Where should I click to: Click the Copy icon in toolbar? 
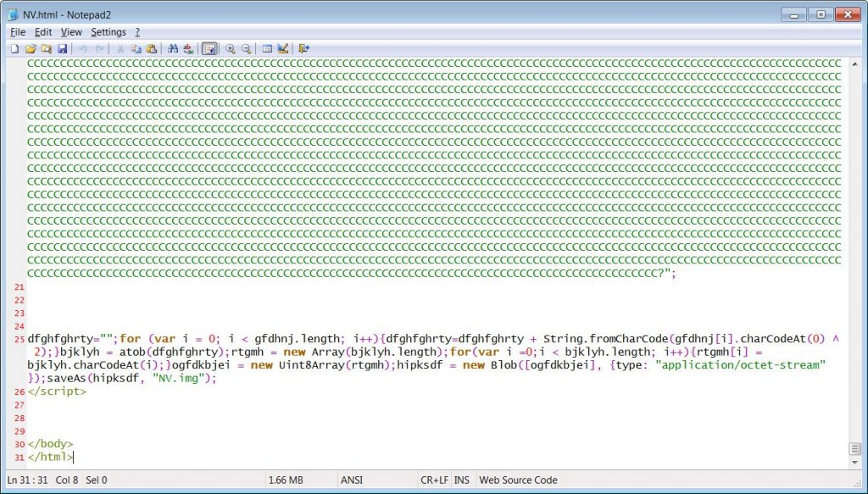(136, 48)
